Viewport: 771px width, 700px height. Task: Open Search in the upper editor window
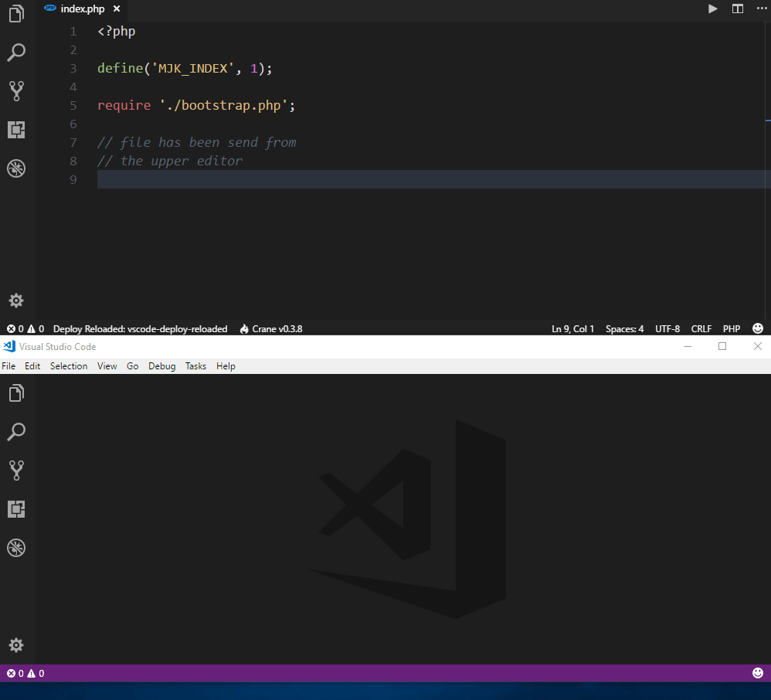[x=16, y=52]
